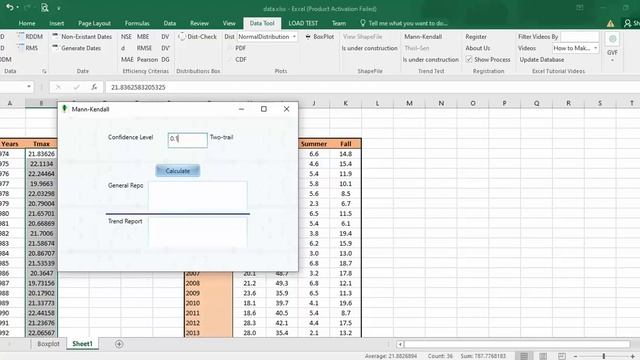Open the NormalDistribution dropdown
The image size is (640, 360).
tap(294, 36)
